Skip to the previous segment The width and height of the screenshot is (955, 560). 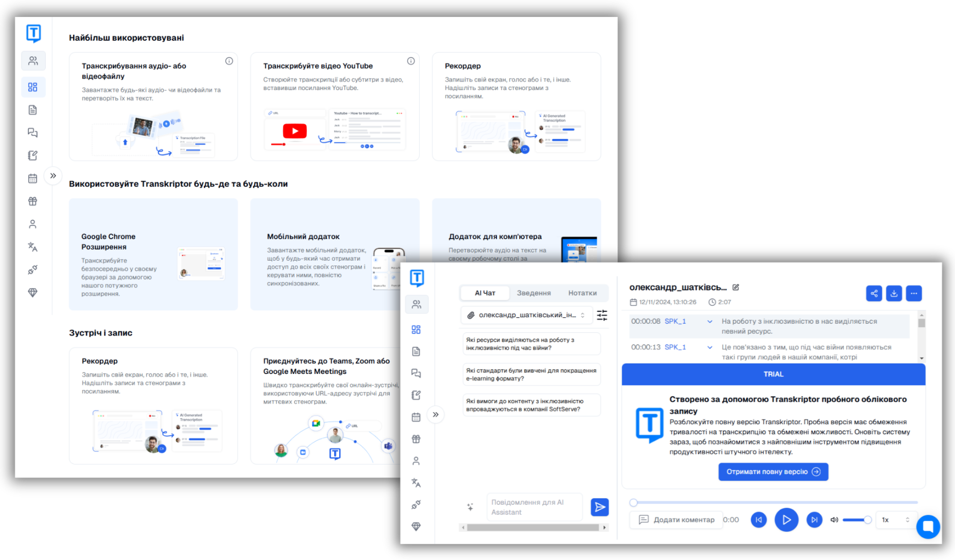coord(759,520)
